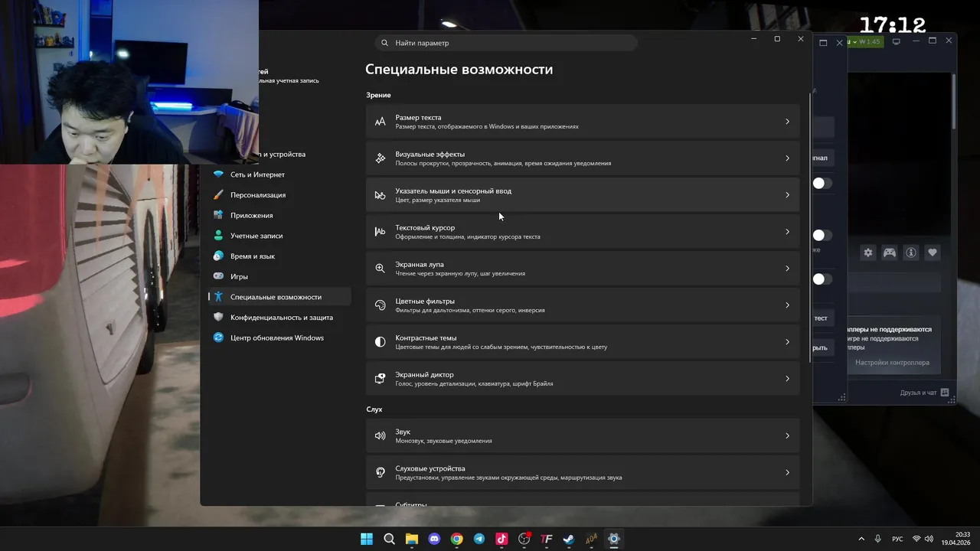Toggle the third switch in the Steam dialog
This screenshot has height=551, width=980.
(x=822, y=279)
